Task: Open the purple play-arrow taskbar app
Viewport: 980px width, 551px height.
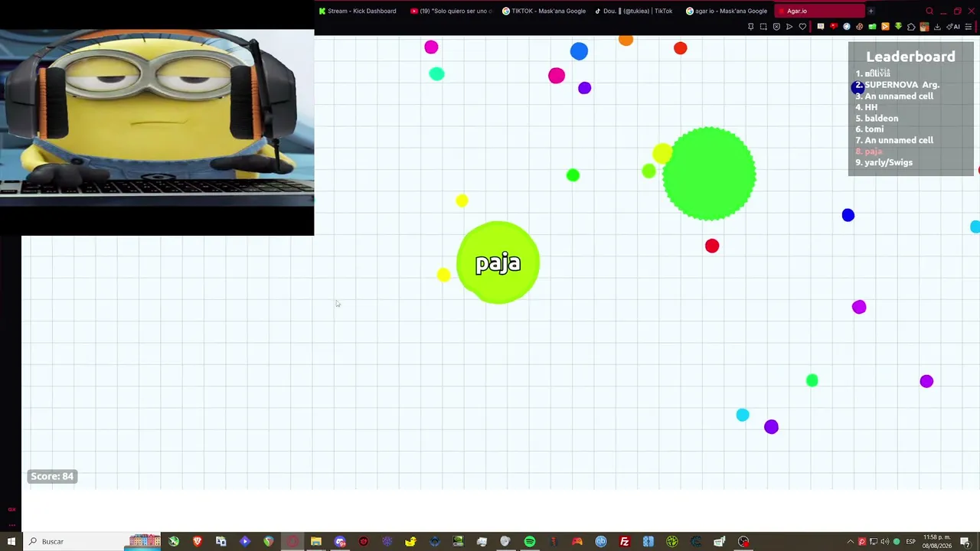Action: tap(245, 542)
